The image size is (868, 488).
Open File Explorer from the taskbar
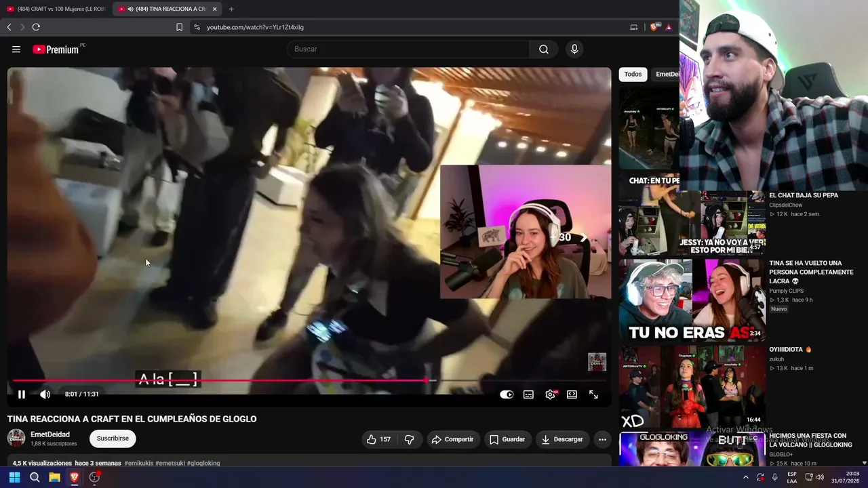click(x=54, y=477)
